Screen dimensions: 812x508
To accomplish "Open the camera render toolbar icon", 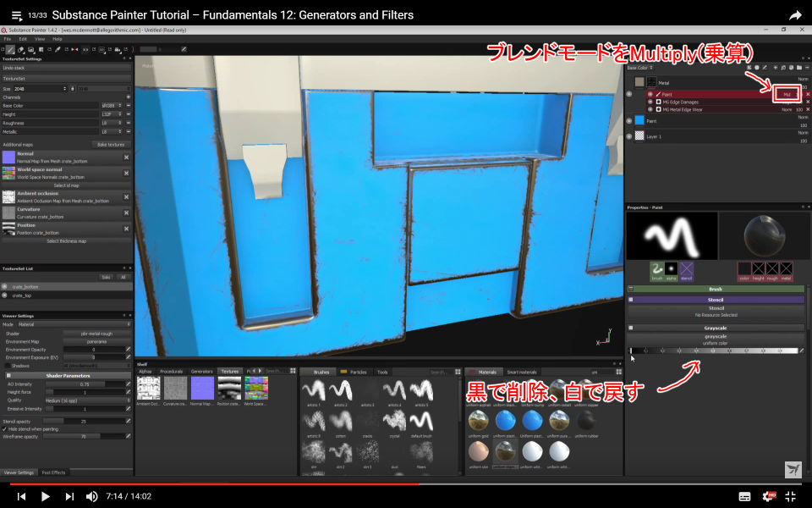I will [118, 50].
